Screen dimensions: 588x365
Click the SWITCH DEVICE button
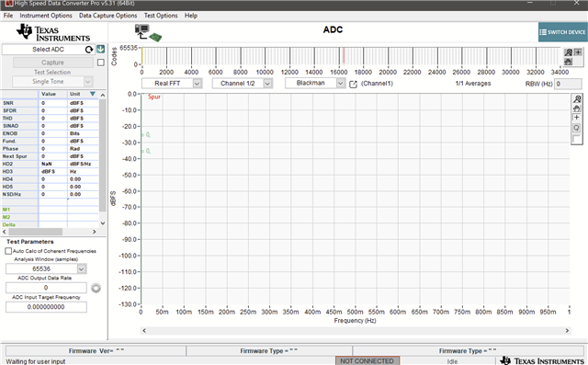click(562, 32)
